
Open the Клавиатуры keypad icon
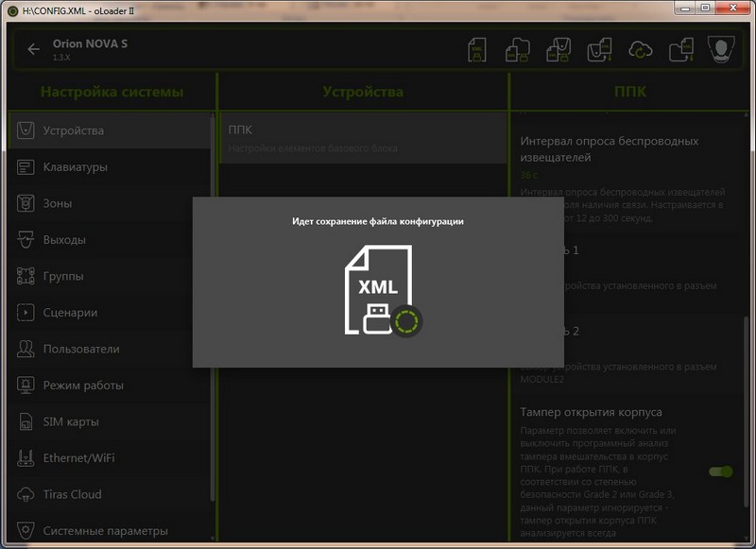[26, 166]
